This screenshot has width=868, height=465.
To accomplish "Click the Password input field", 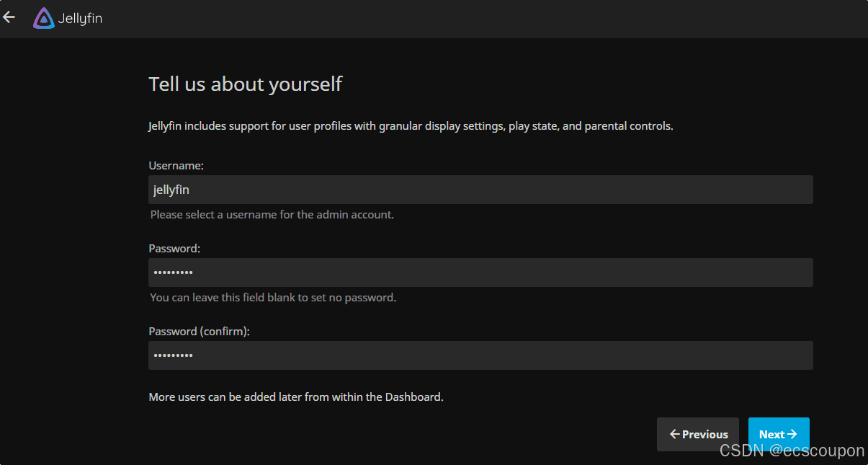I will click(480, 273).
